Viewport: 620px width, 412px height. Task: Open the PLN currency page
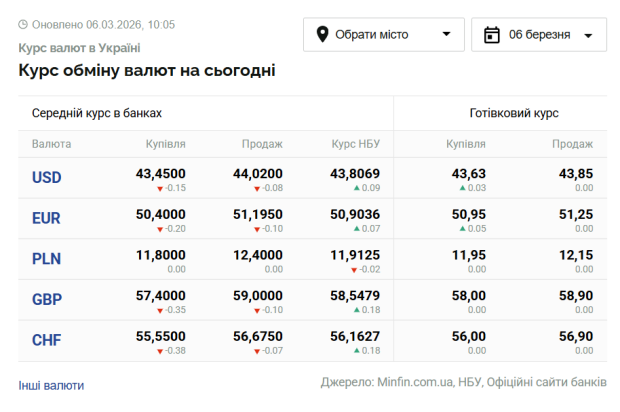pyautogui.click(x=47, y=259)
